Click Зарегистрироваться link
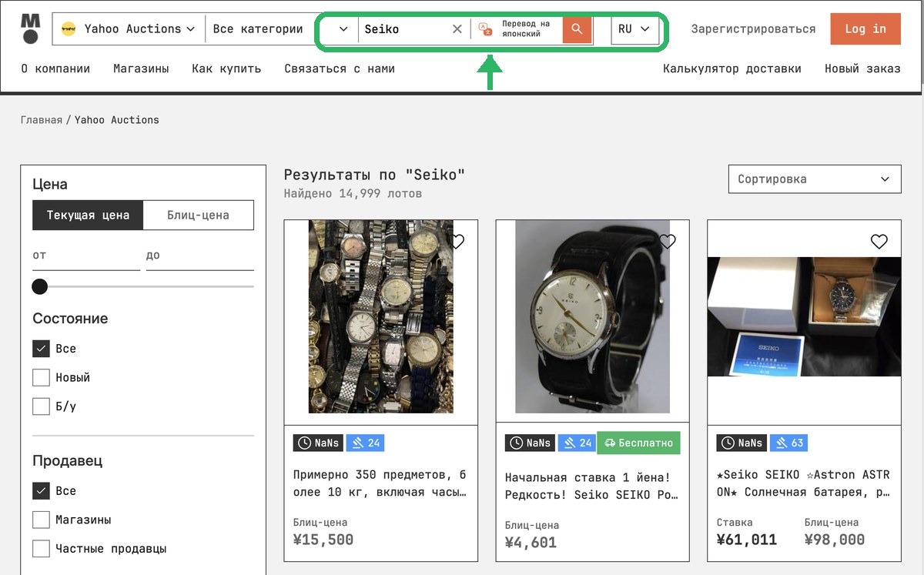The height and width of the screenshot is (575, 924). [753, 29]
